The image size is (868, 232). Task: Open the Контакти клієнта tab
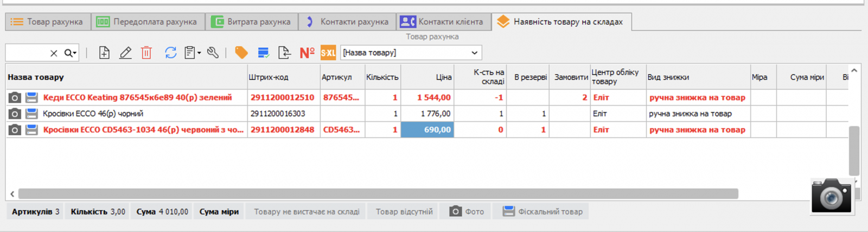444,22
